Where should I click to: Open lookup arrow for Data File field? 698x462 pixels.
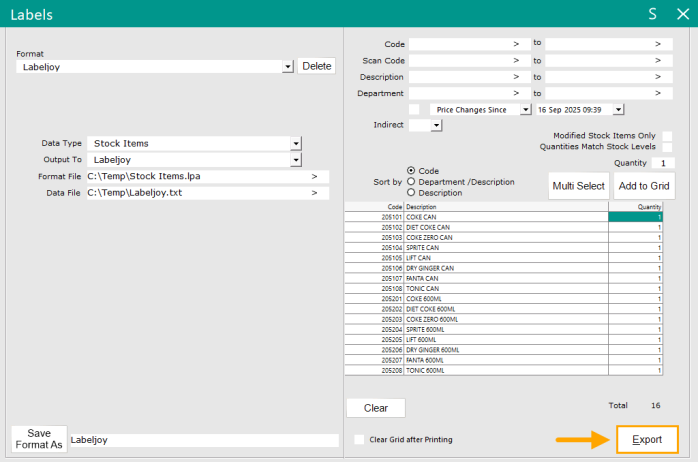314,194
